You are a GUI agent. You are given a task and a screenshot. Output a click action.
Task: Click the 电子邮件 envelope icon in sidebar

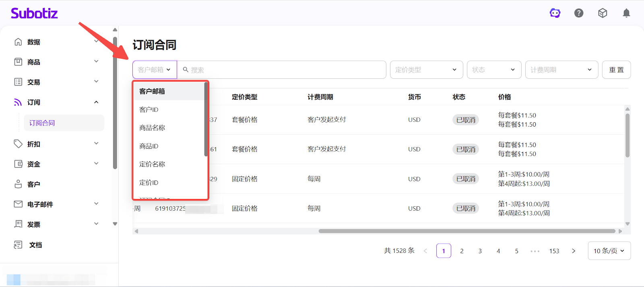(x=18, y=204)
